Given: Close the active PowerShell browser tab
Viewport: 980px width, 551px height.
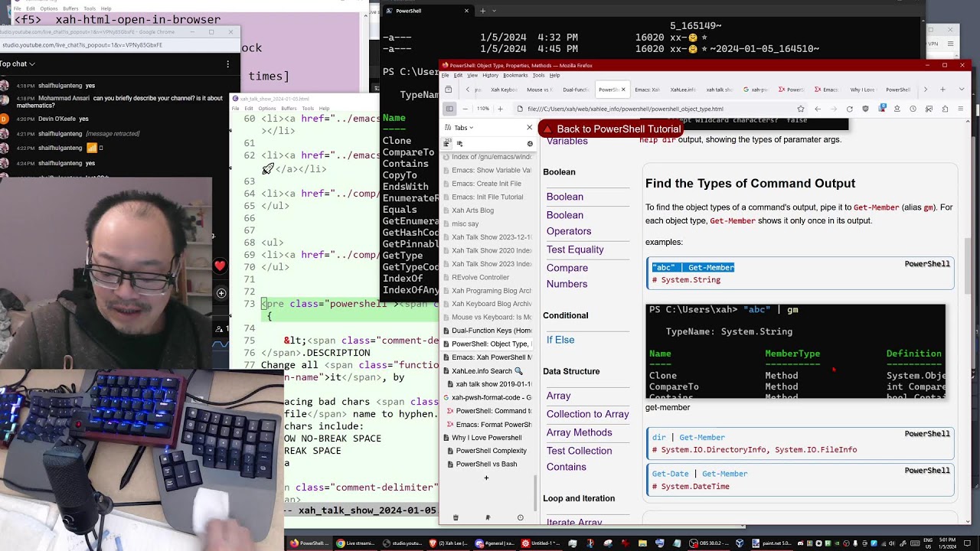Looking at the screenshot, I should click(623, 90).
